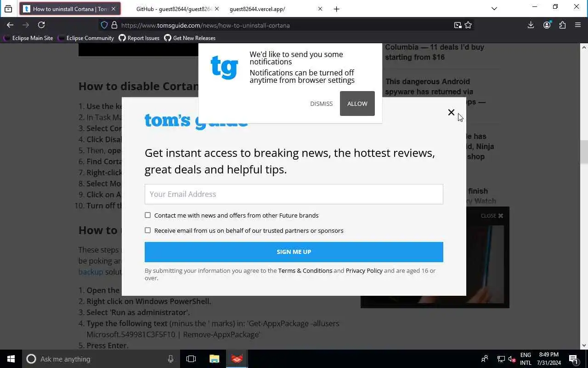Bookmark this page with the star icon
The image size is (588, 368).
(x=468, y=25)
